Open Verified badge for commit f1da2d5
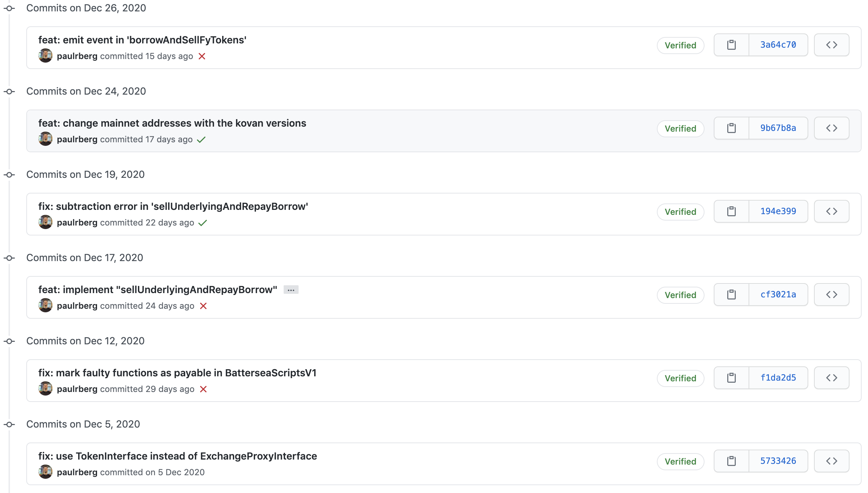868x493 pixels. 680,378
